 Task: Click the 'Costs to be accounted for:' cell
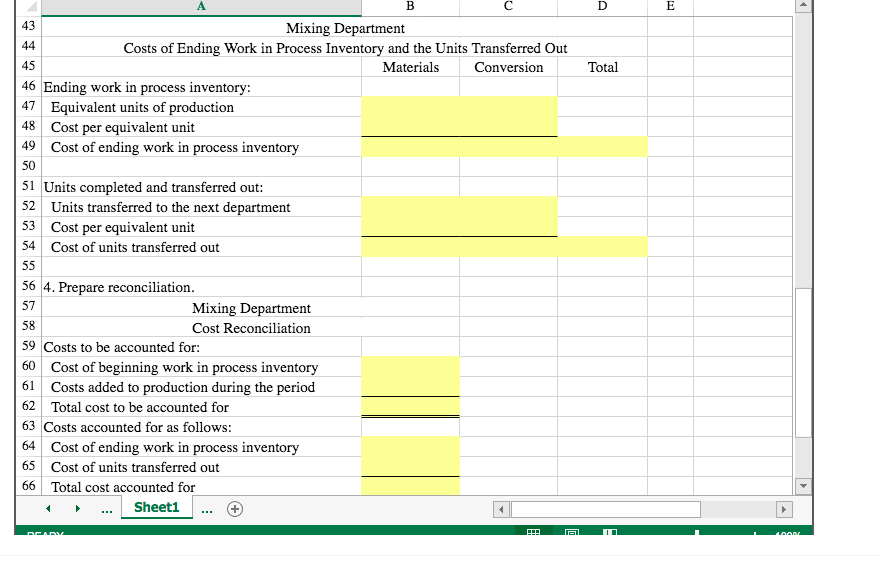point(201,347)
